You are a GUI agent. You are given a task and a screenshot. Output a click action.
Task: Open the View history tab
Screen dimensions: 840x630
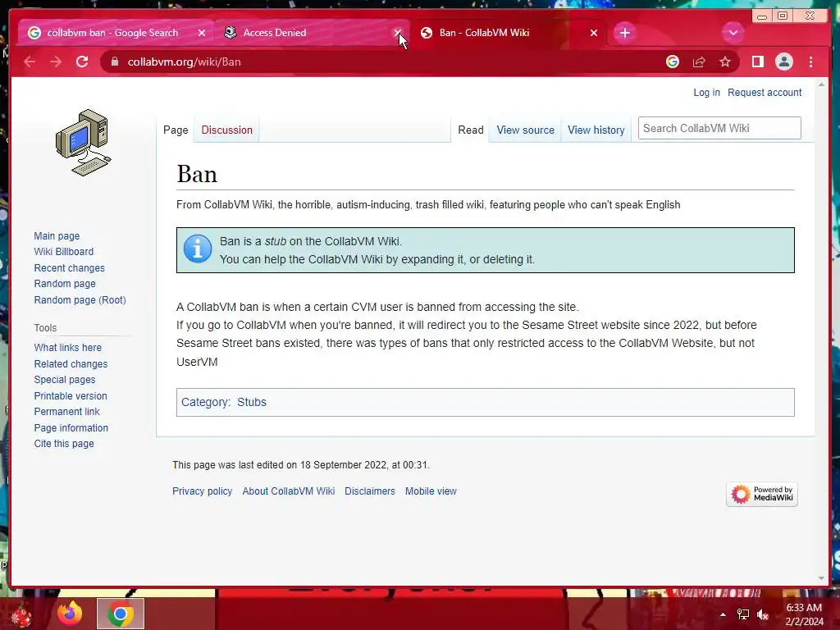coord(596,130)
